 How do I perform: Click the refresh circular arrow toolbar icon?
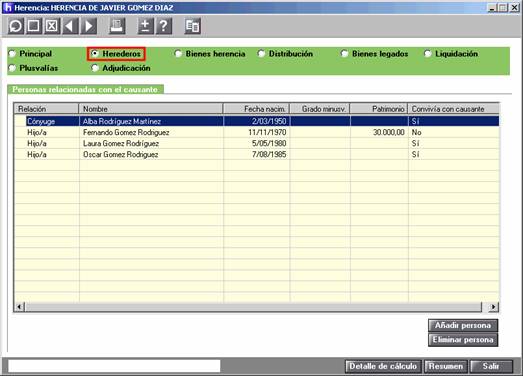pos(16,26)
